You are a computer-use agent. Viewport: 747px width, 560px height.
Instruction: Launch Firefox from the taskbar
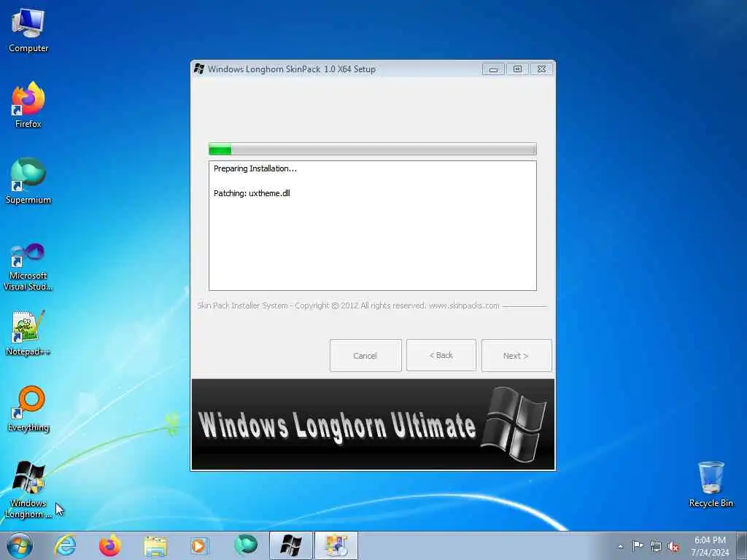(109, 545)
